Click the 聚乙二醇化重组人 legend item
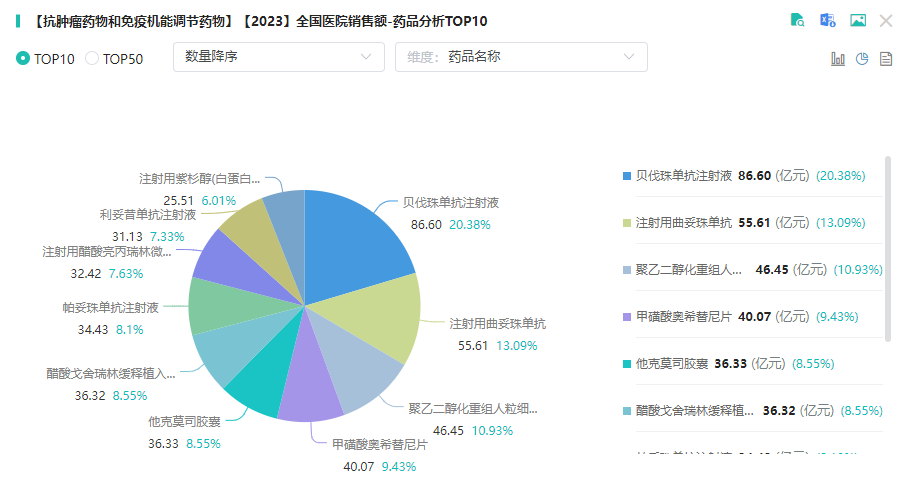 pyautogui.click(x=688, y=270)
